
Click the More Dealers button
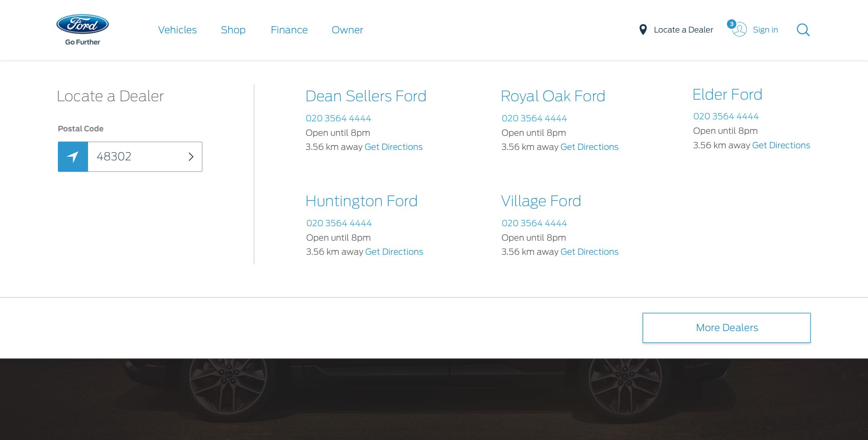click(727, 328)
